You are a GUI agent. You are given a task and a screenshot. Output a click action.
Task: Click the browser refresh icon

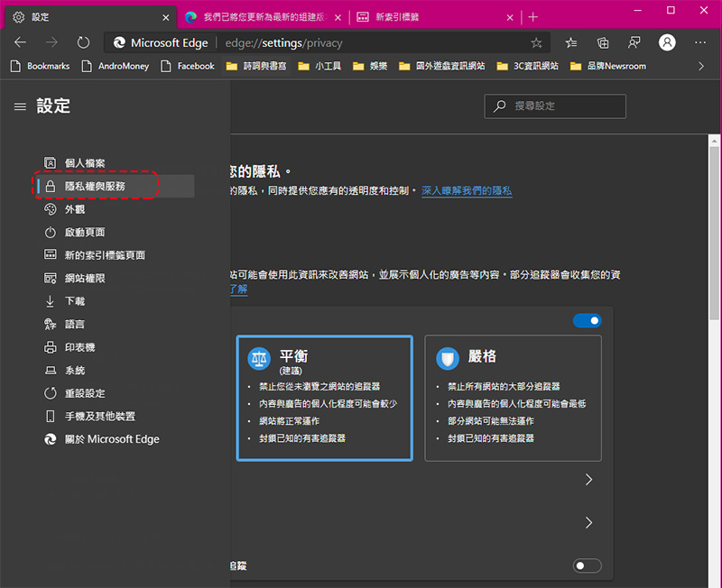point(83,42)
